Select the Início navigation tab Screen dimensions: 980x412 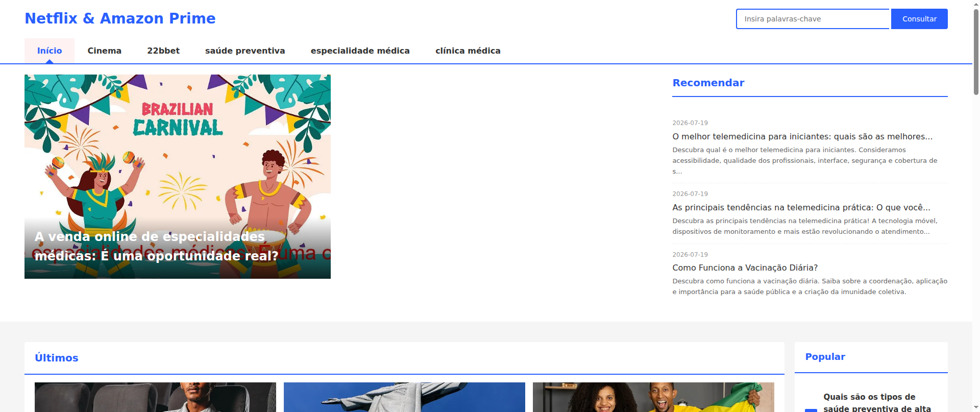[50, 51]
